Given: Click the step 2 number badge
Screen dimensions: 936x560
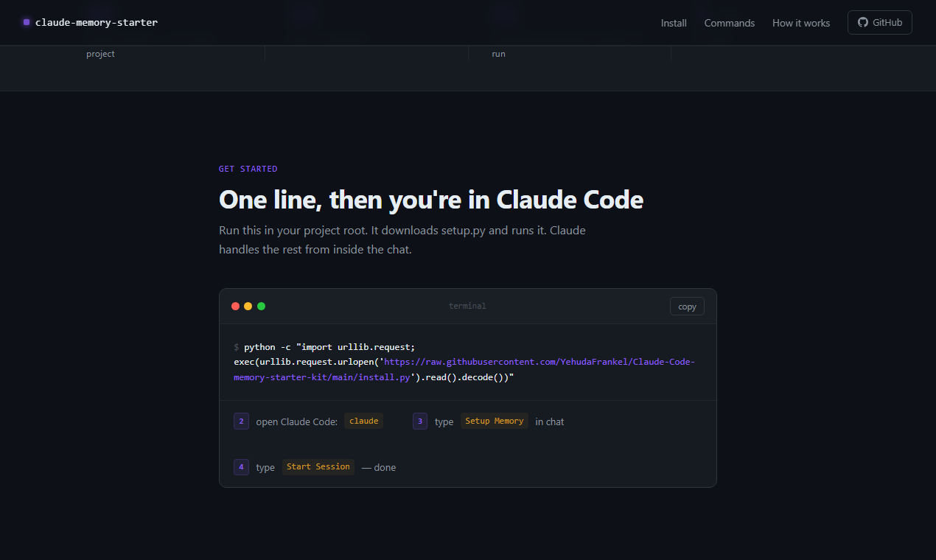Looking at the screenshot, I should tap(241, 421).
